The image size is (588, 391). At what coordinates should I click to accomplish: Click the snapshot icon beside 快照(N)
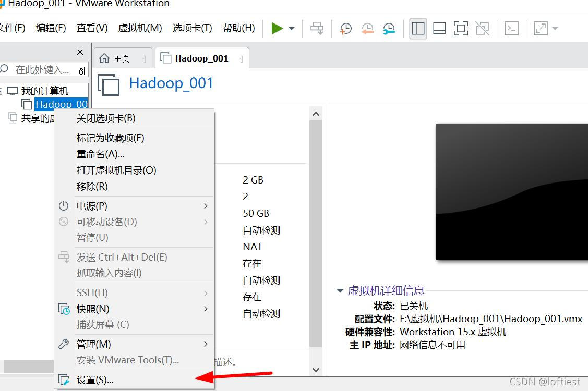point(64,309)
